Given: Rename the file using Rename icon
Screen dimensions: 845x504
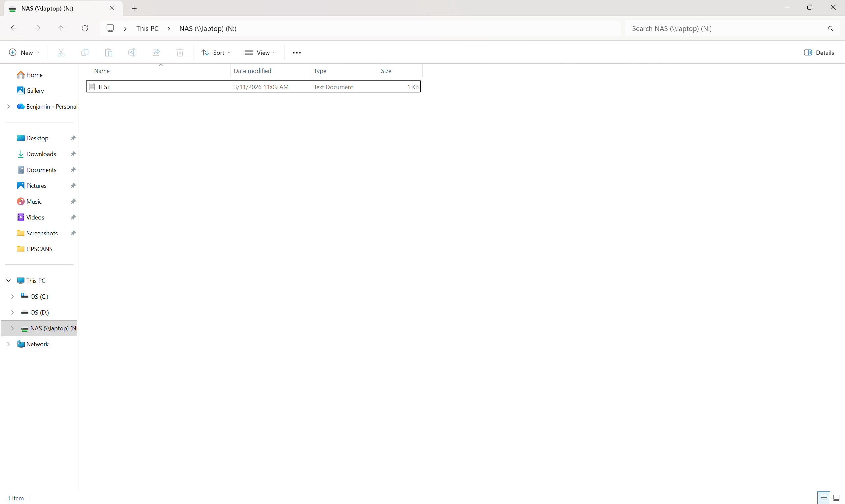Looking at the screenshot, I should point(132,52).
